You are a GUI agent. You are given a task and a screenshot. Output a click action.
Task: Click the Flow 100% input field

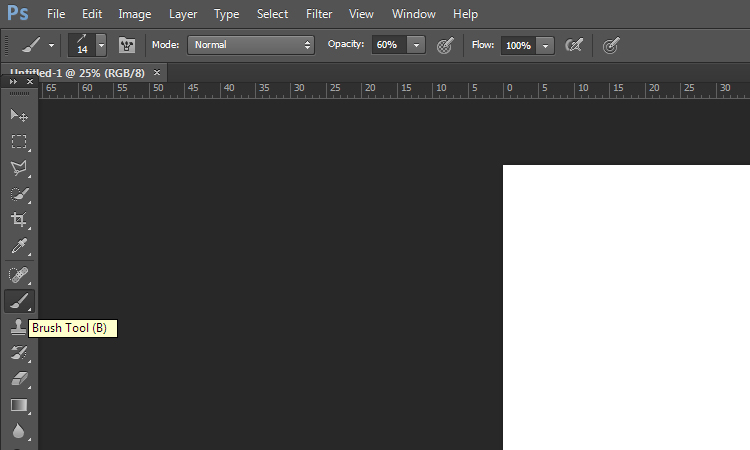[518, 45]
